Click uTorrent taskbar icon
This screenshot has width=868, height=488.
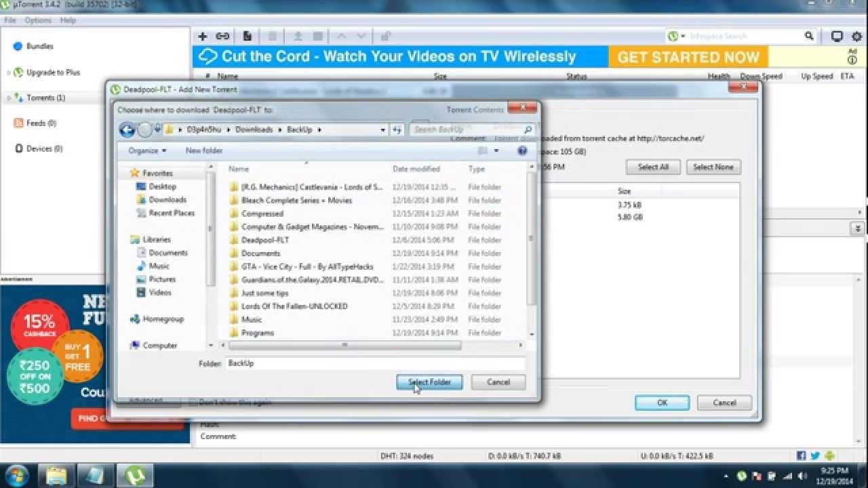tap(134, 474)
